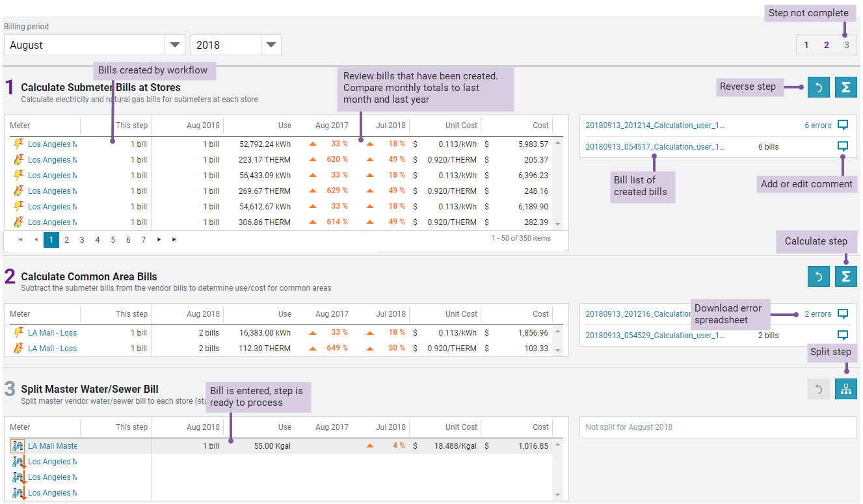Click the electric meter icon on LA Mall - Loss row
This screenshot has height=504, width=863.
click(x=18, y=332)
